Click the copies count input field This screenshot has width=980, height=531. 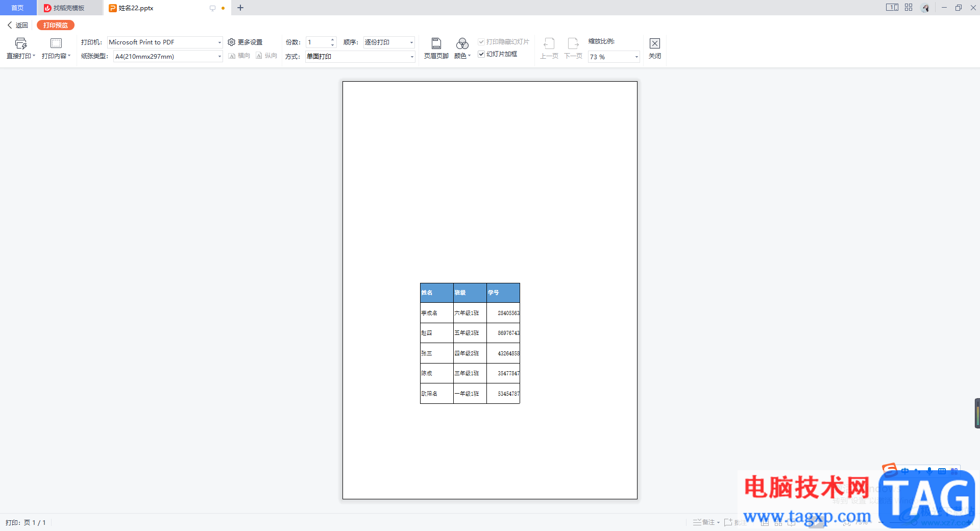318,42
